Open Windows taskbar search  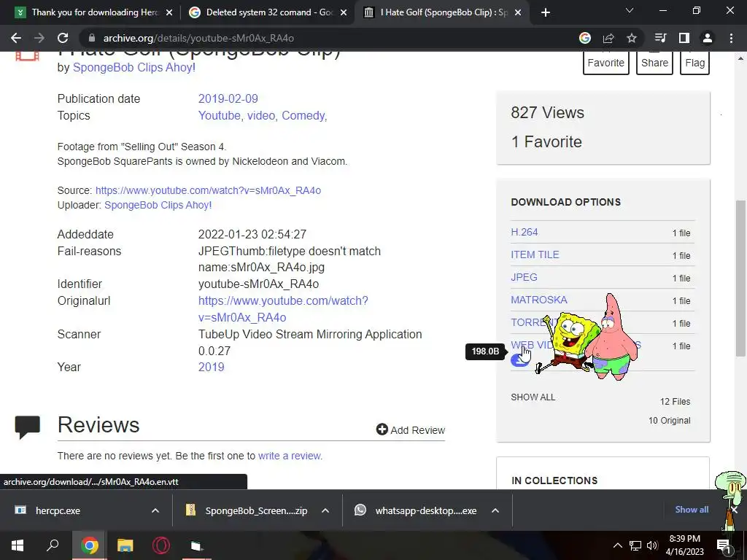coord(53,545)
